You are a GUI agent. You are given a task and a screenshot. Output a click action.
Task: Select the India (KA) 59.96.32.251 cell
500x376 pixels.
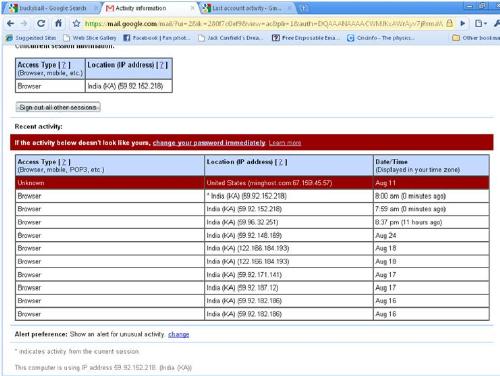coord(289,222)
